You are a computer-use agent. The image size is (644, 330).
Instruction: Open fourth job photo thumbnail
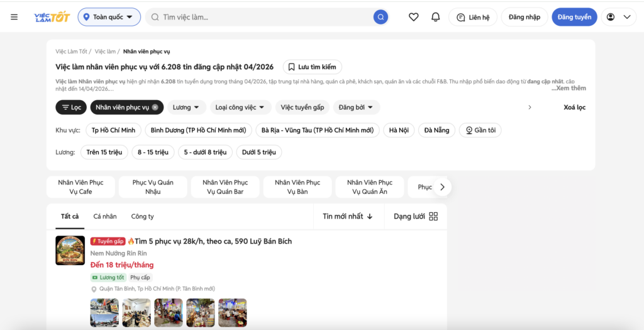point(201,313)
